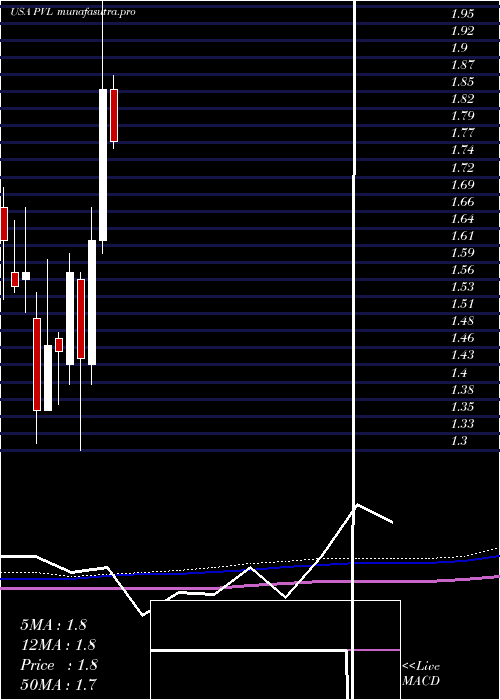This screenshot has width=500, height=700.
Task: Click the 1.53 price axis label
Action: 462,287
